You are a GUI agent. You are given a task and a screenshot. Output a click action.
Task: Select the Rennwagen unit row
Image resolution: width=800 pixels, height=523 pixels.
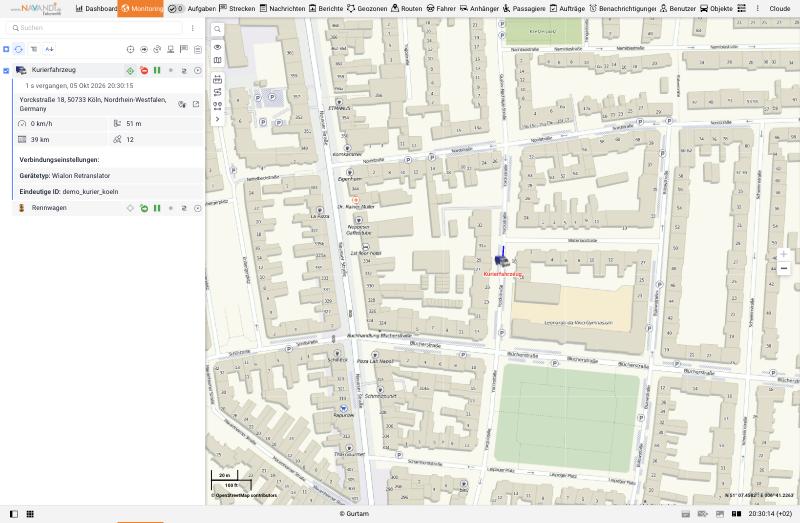point(108,208)
